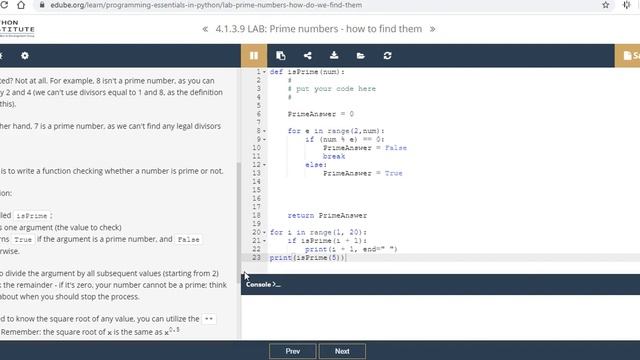Click the lab title '4.1.3.9 LAB: Prime numbers'

point(319,29)
